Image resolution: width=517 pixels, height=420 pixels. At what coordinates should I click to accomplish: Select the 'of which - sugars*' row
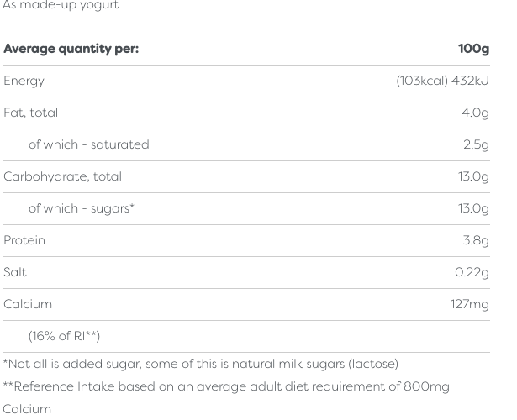click(x=82, y=208)
